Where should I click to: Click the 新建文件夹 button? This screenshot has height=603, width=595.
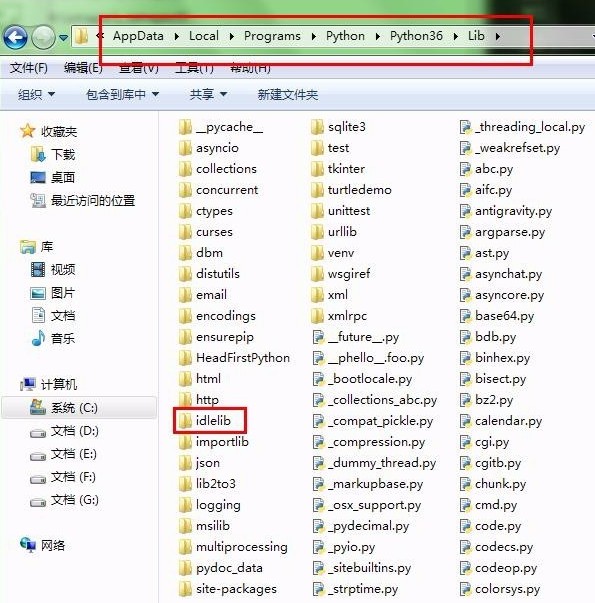pos(288,94)
